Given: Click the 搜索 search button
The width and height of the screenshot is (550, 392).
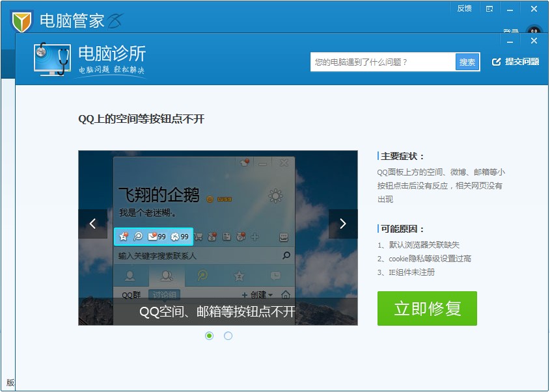Looking at the screenshot, I should pyautogui.click(x=467, y=62).
